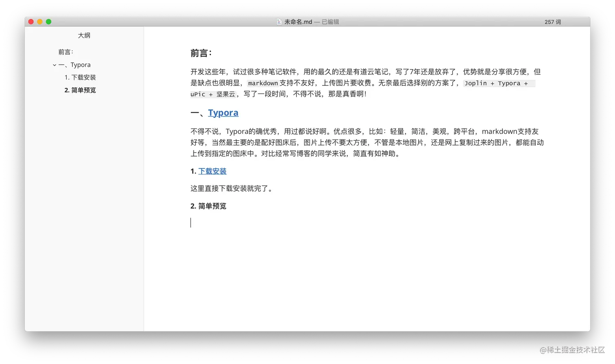Click the document file icon in the title bar
Screen dimensions: 615x364
click(x=279, y=22)
